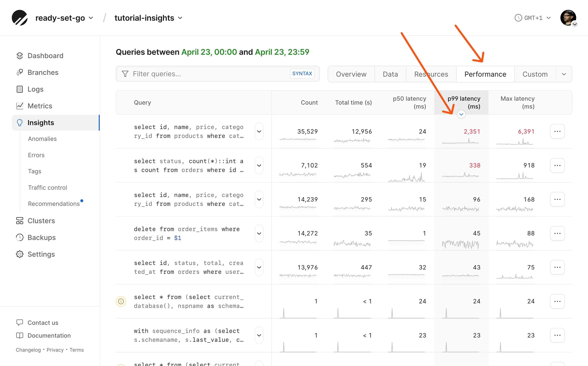Expand the products query with 14,239 count
This screenshot has height=366, width=588.
pos(259,200)
